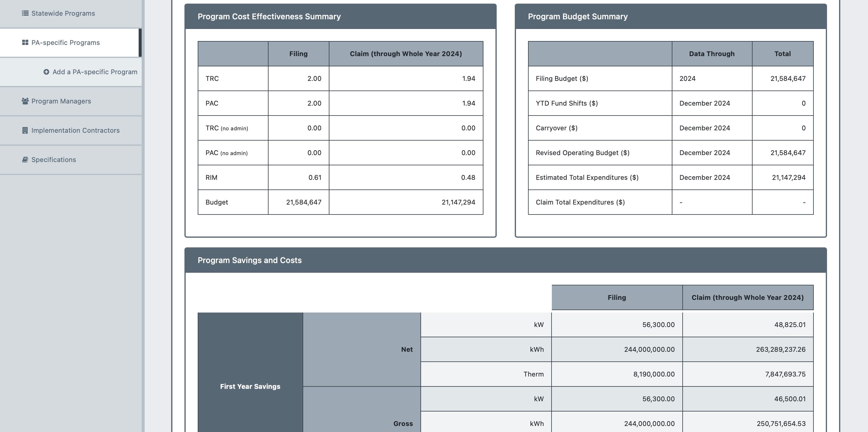The width and height of the screenshot is (868, 432).
Task: Select First Year Savings row header
Action: click(250, 386)
